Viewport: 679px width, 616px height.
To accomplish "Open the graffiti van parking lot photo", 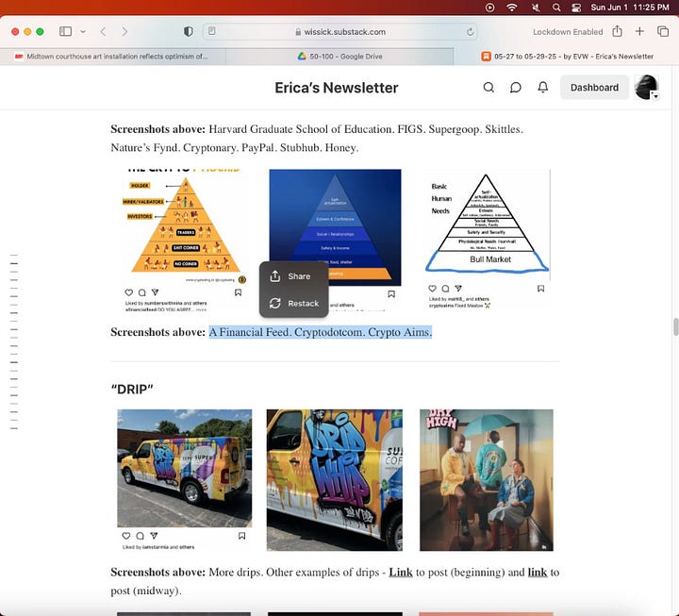I will [185, 468].
